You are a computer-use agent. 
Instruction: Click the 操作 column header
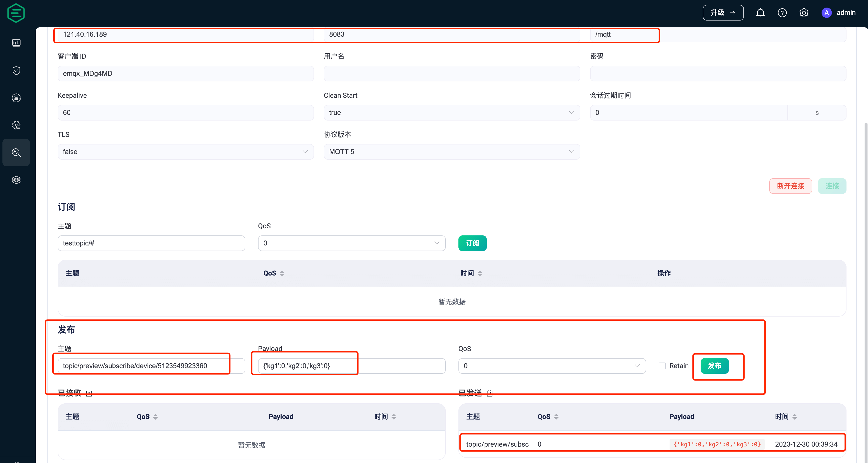point(664,273)
